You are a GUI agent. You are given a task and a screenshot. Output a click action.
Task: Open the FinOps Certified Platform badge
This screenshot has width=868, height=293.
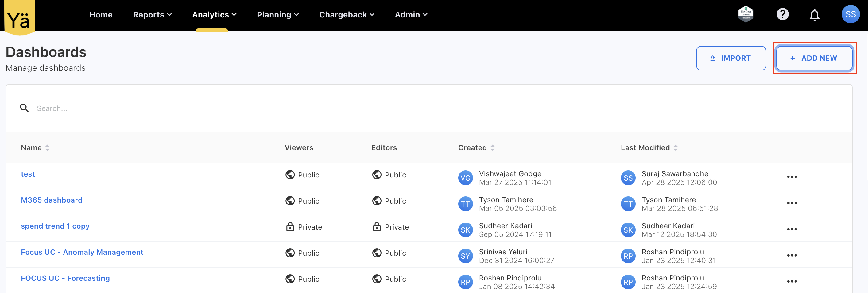[745, 14]
